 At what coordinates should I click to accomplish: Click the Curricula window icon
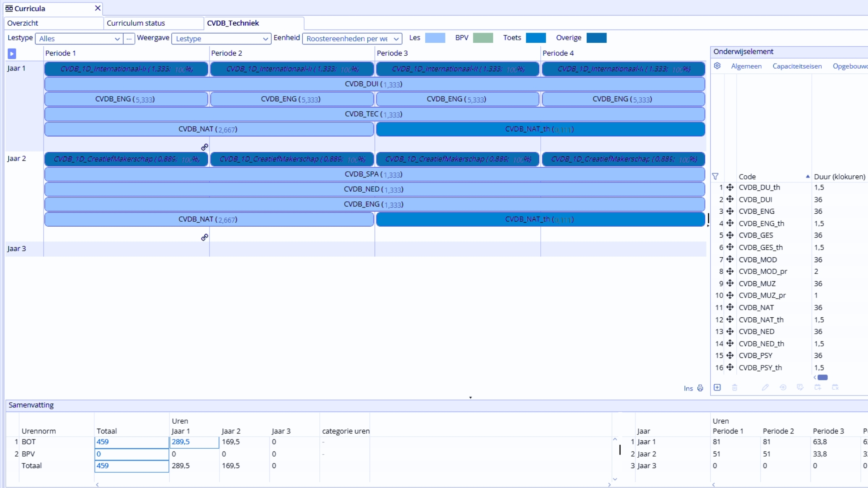click(9, 8)
